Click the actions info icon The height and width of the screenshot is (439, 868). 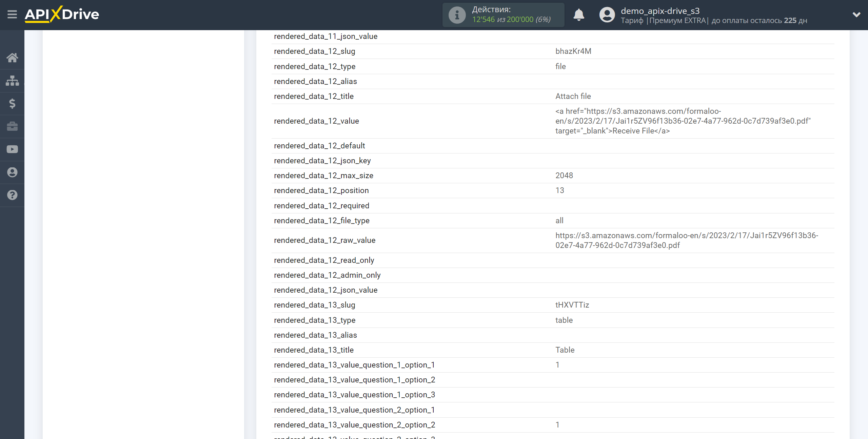(457, 15)
